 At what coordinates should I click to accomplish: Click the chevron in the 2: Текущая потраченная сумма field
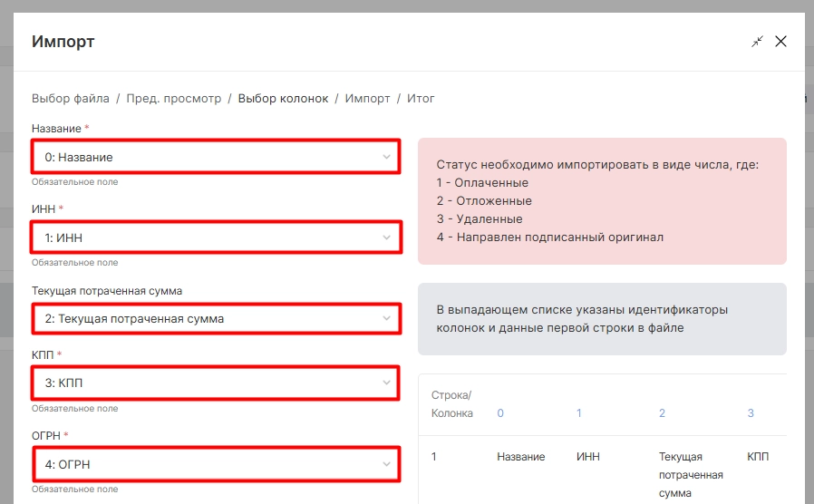click(386, 319)
